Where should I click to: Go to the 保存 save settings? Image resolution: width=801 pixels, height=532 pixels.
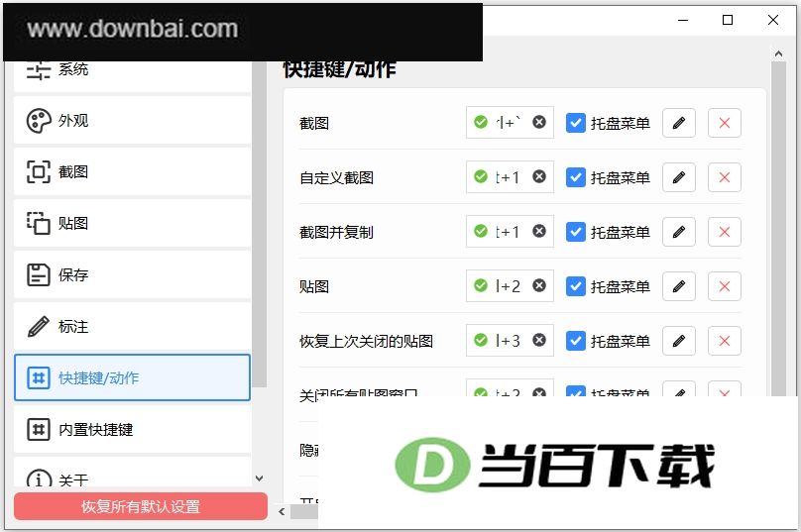tap(132, 275)
